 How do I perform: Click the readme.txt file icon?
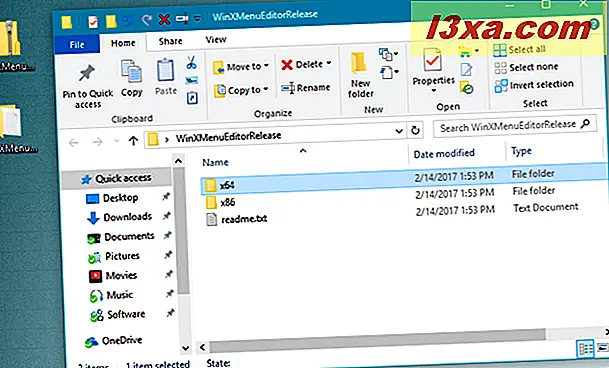tap(212, 220)
